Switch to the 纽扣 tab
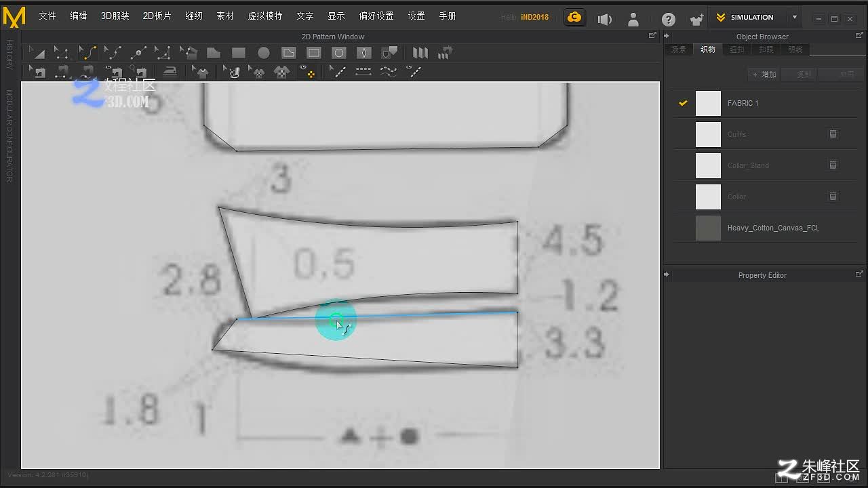This screenshot has height=488, width=868. (x=737, y=50)
